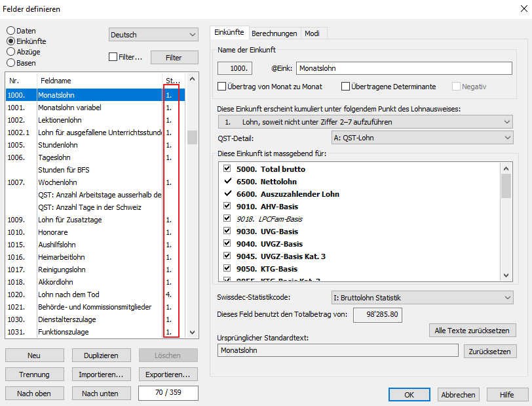
Task: Expand the Lohnausweis position dropdown
Action: click(365, 122)
